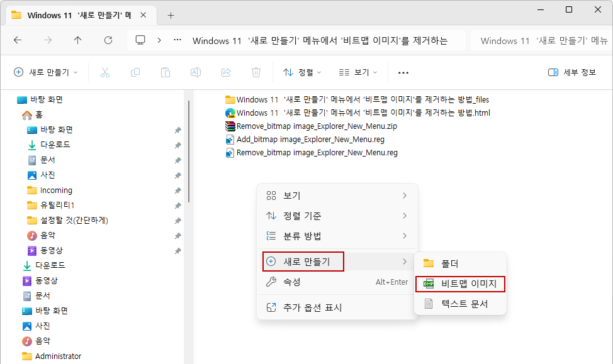The width and height of the screenshot is (613, 364).
Task: Refresh the current folder
Action: tap(108, 40)
